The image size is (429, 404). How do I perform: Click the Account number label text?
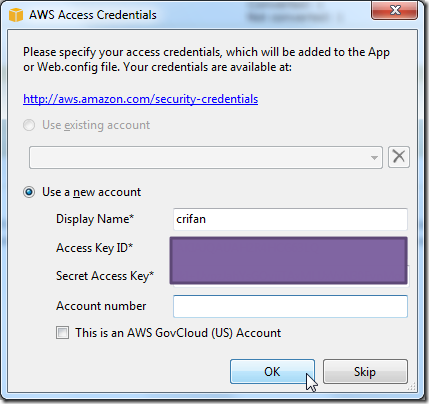click(101, 306)
